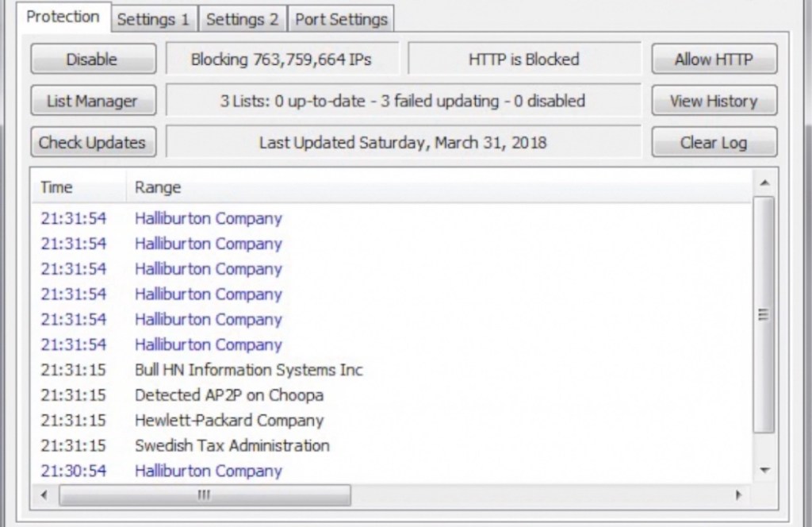
Task: Click the horizontal scrollbar left arrow
Action: 44,495
